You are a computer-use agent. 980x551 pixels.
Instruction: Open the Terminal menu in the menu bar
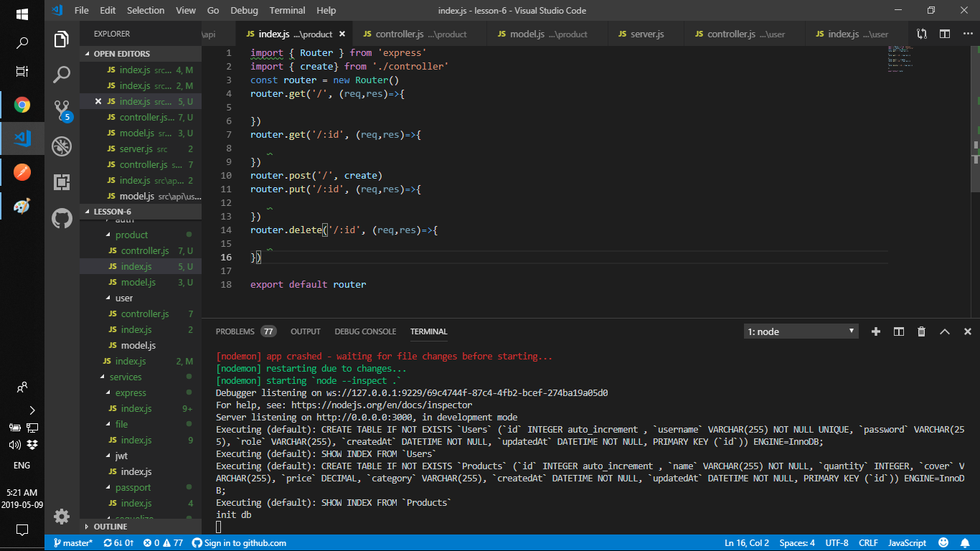click(x=287, y=11)
